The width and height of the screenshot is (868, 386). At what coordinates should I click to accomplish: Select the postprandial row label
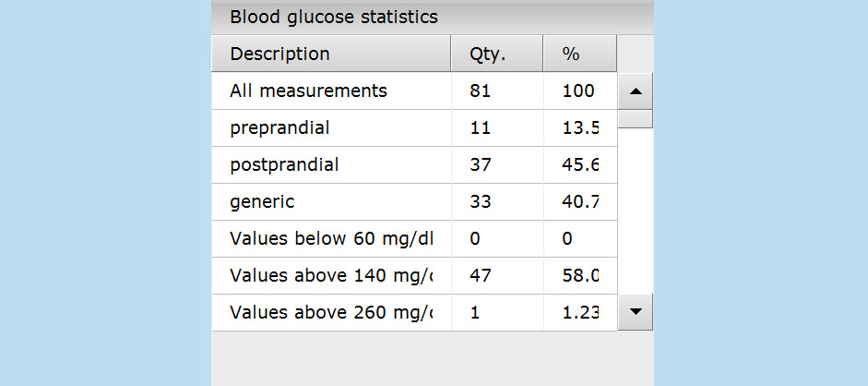284,165
